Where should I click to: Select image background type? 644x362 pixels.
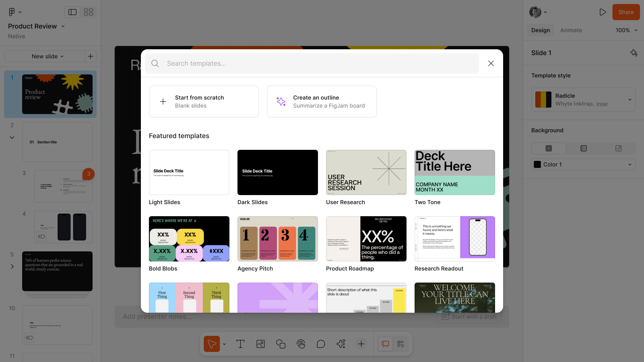pos(619,148)
